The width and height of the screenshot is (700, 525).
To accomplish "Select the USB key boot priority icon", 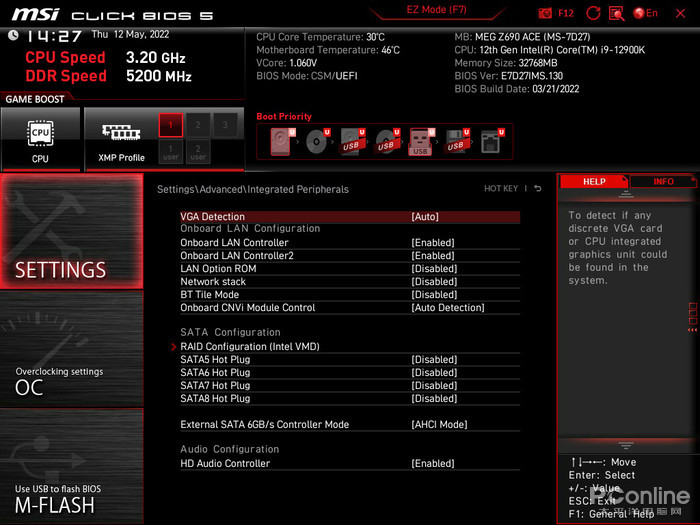I will click(421, 142).
